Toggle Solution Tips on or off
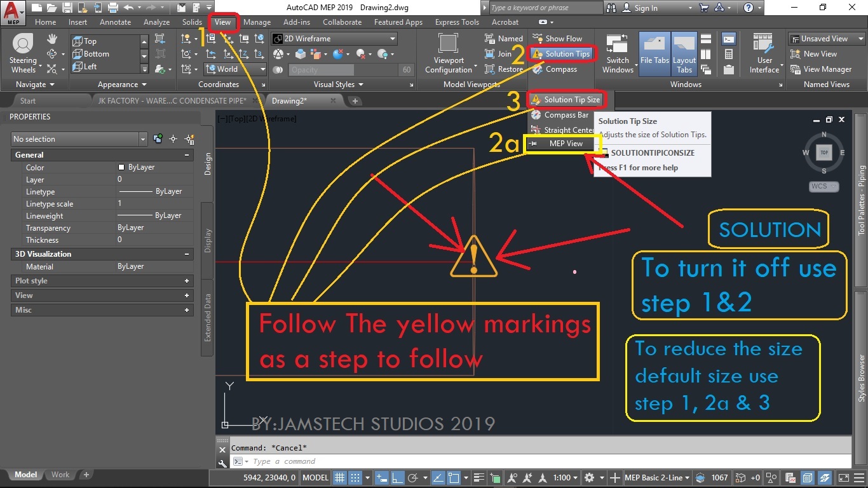This screenshot has width=868, height=488. [562, 54]
